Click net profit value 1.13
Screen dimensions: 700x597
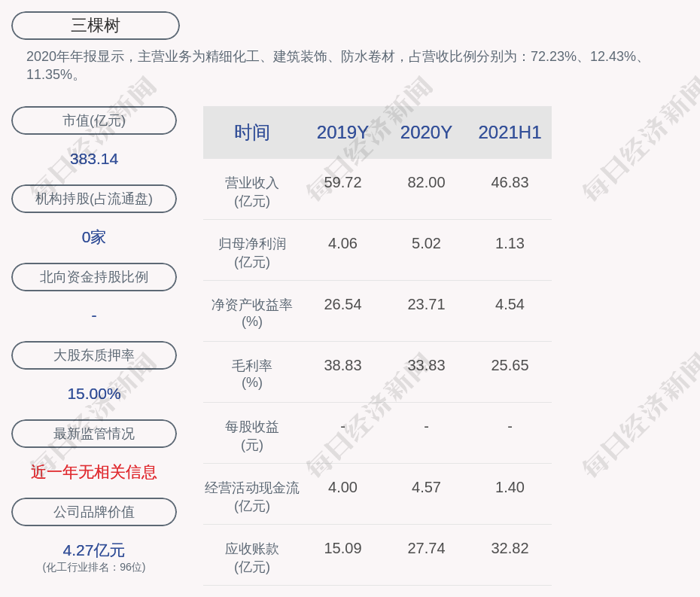pyautogui.click(x=510, y=243)
